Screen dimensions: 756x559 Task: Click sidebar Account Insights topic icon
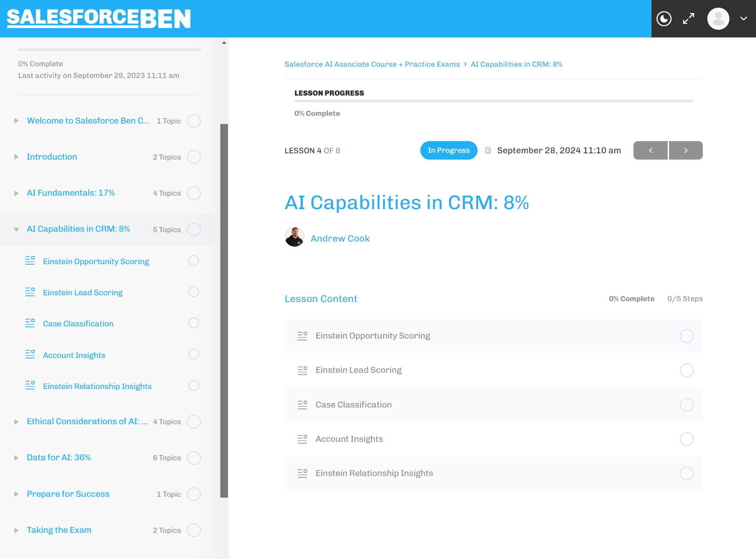[30, 354]
